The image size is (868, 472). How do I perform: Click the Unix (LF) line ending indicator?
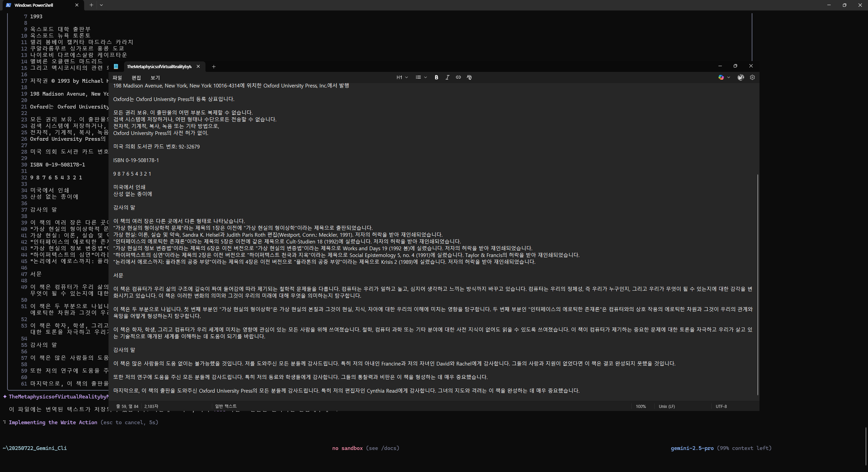coord(667,406)
